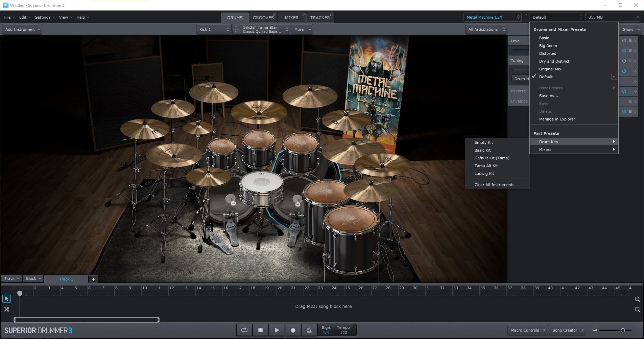644x339 pixels.
Task: Open the Kick 1 instrument selector
Action: (x=214, y=29)
